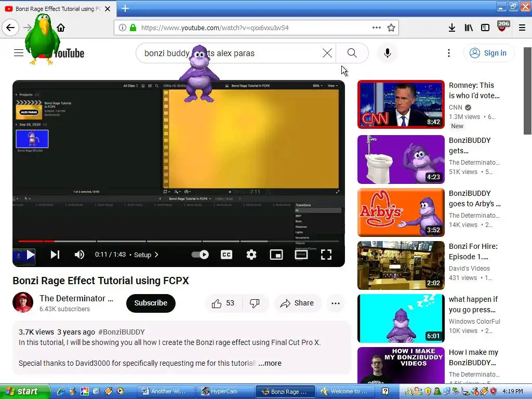The width and height of the screenshot is (532, 399).
Task: Open the Firefox downloads arrow
Action: point(451,28)
